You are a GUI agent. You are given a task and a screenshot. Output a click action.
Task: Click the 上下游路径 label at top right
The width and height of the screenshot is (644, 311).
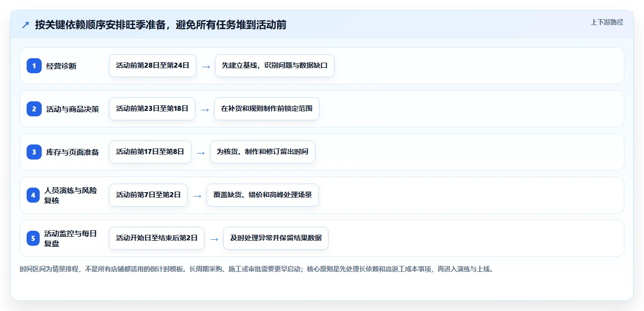tap(607, 22)
